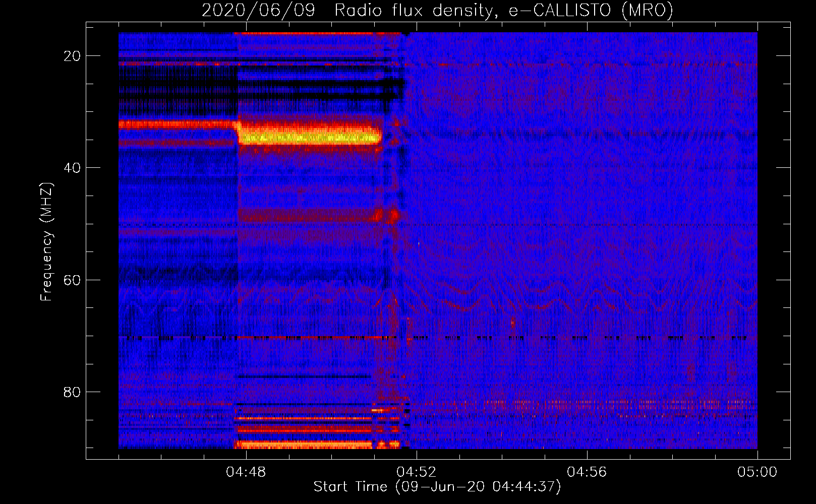Image resolution: width=816 pixels, height=504 pixels.
Task: Click the 80 frequency tick label
Action: (x=72, y=392)
